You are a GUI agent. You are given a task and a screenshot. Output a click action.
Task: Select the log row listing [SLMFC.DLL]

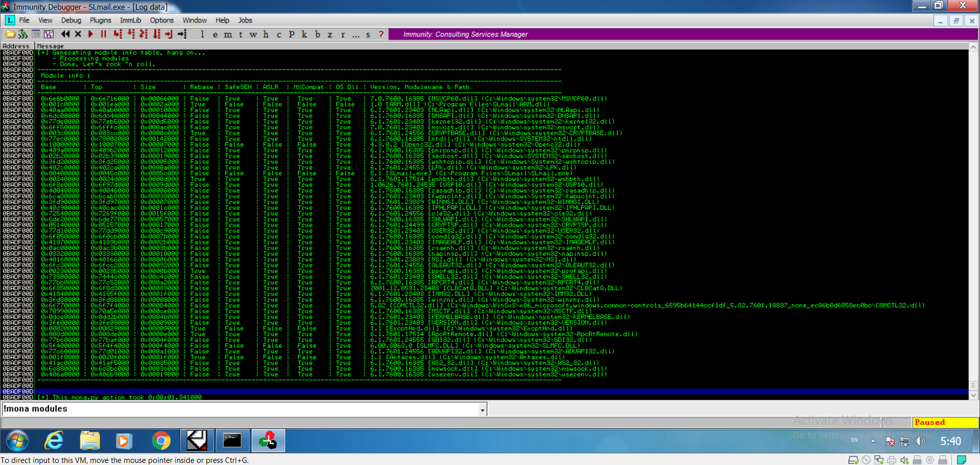tap(485, 346)
